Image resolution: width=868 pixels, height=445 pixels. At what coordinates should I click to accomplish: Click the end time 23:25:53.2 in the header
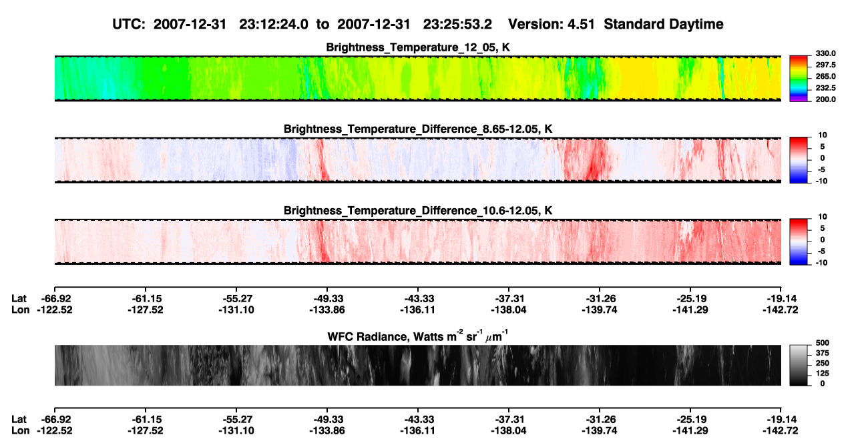pos(457,25)
